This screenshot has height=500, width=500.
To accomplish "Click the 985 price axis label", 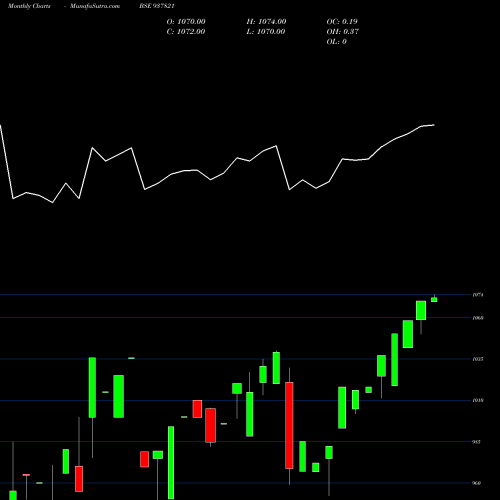I will point(477,442).
